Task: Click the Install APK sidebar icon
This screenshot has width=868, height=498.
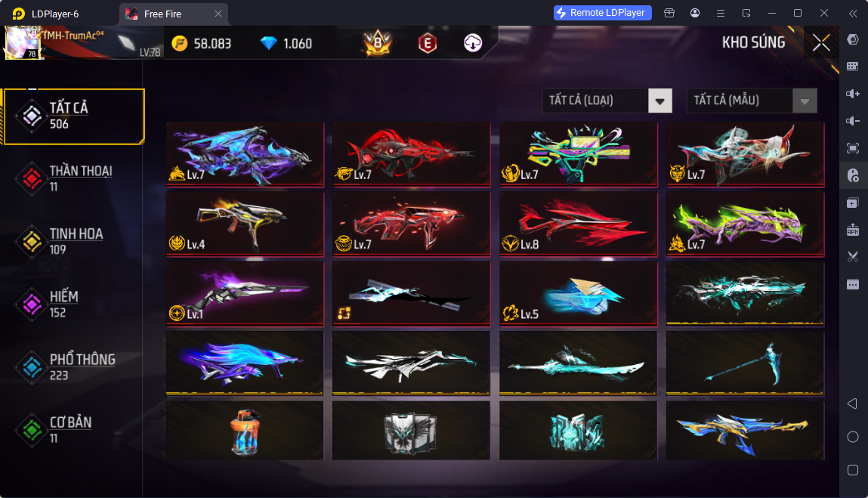Action: pyautogui.click(x=853, y=229)
